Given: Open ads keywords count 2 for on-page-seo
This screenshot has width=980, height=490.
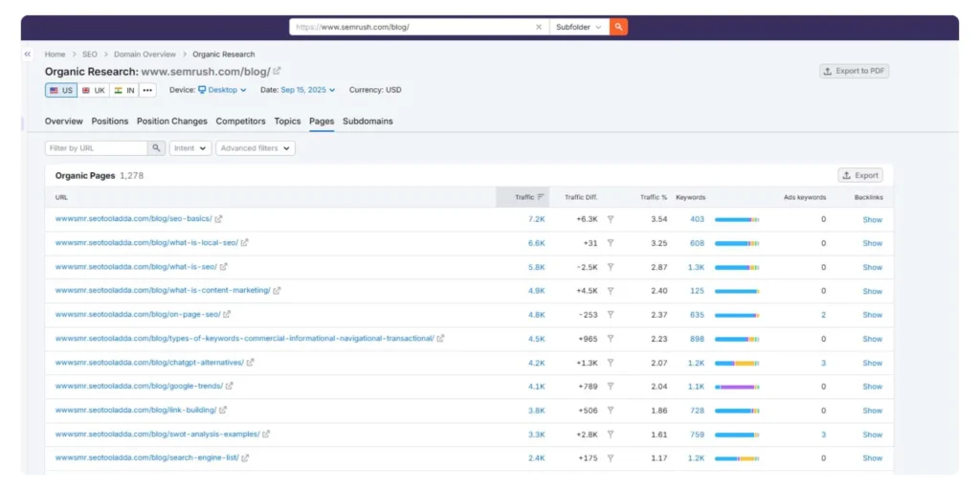Looking at the screenshot, I should [824, 315].
